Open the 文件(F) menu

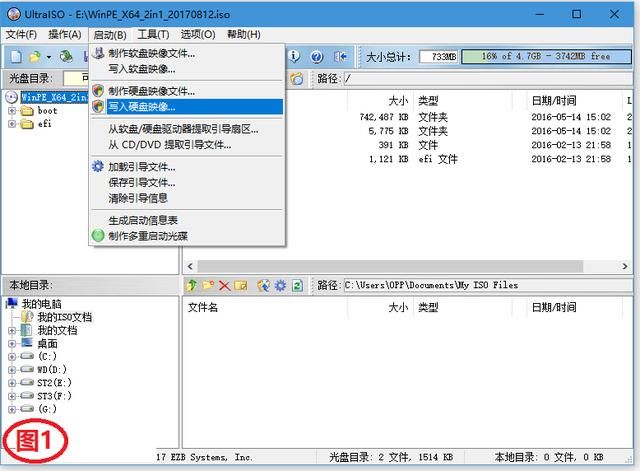click(x=21, y=34)
